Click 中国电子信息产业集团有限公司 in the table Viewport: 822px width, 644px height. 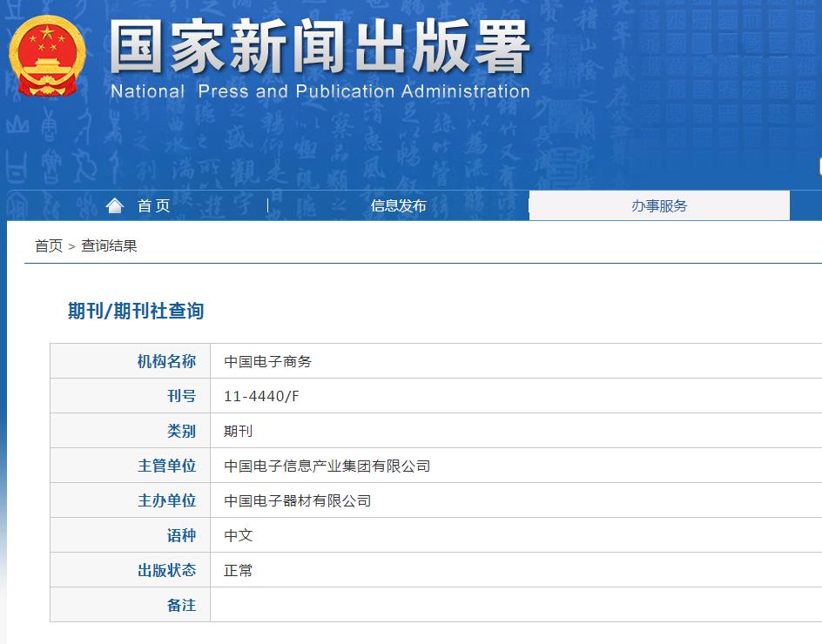327,466
